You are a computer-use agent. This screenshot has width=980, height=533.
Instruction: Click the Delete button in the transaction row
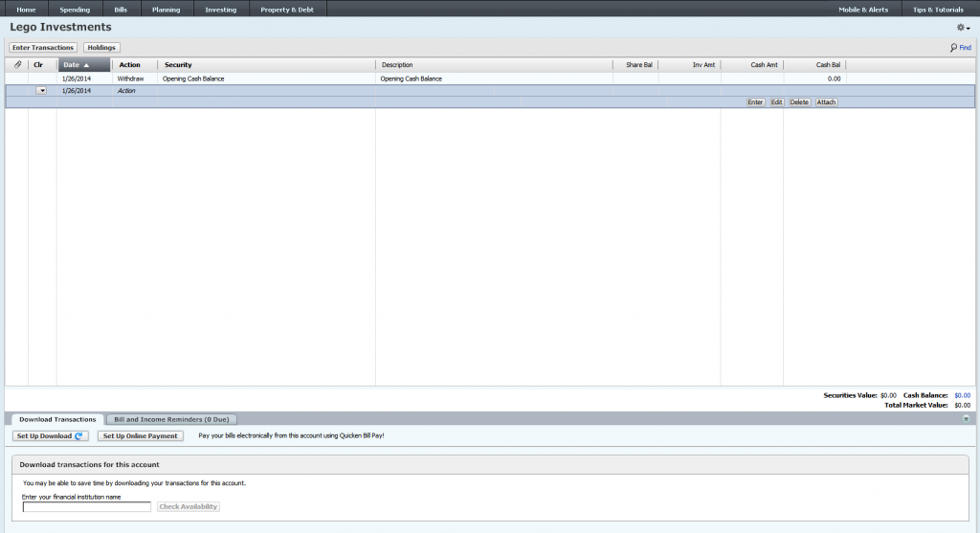(x=799, y=102)
